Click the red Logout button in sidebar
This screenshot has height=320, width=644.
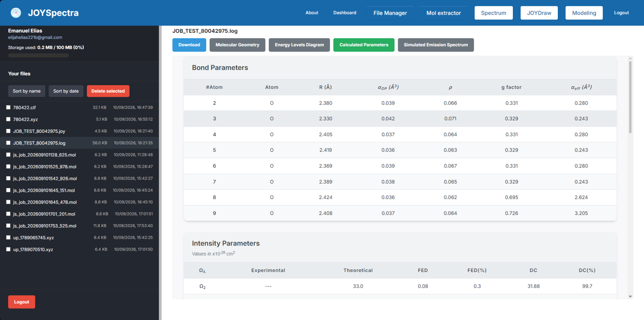pyautogui.click(x=21, y=302)
